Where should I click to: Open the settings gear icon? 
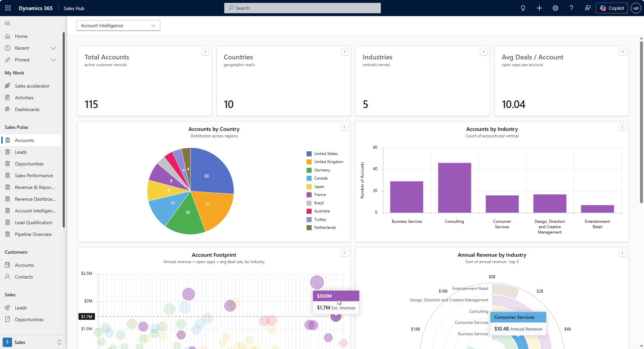[555, 8]
